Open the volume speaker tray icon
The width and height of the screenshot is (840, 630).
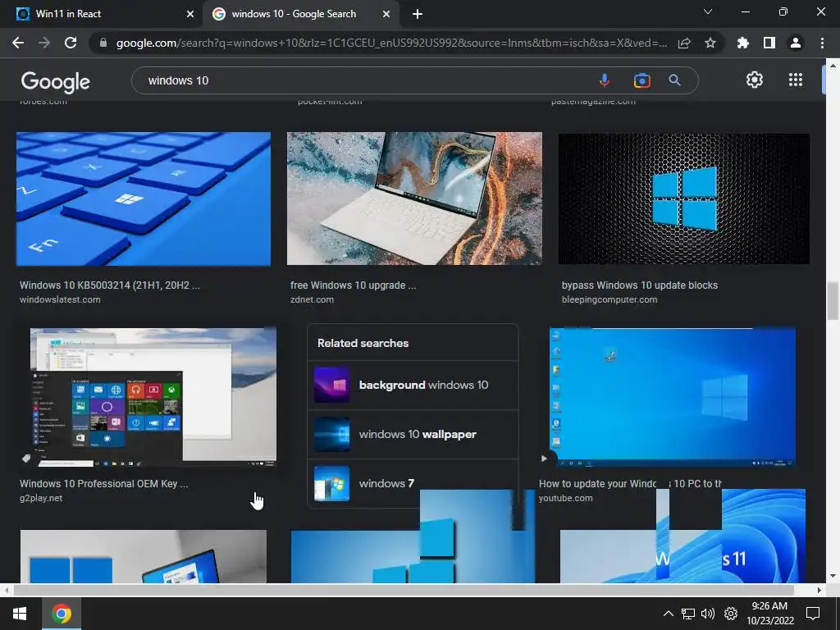pyautogui.click(x=708, y=614)
